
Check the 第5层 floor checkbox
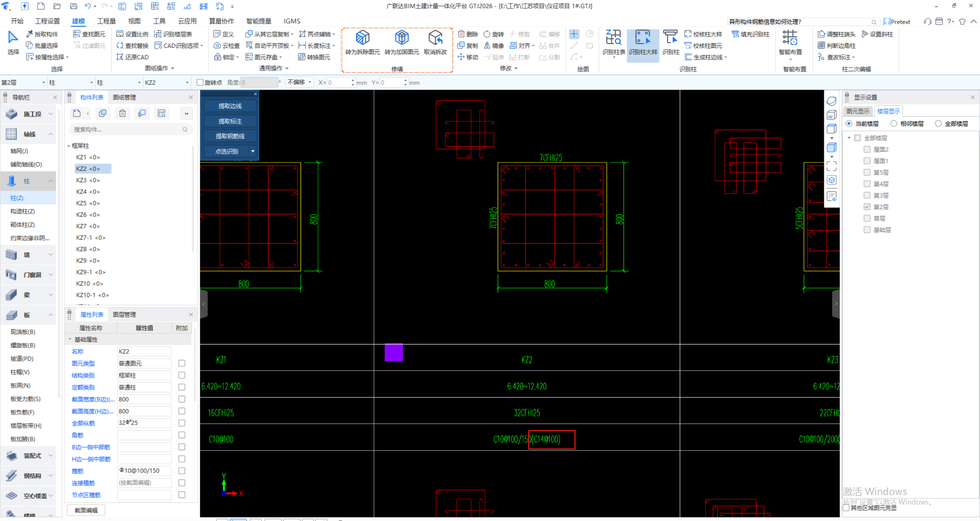point(867,172)
